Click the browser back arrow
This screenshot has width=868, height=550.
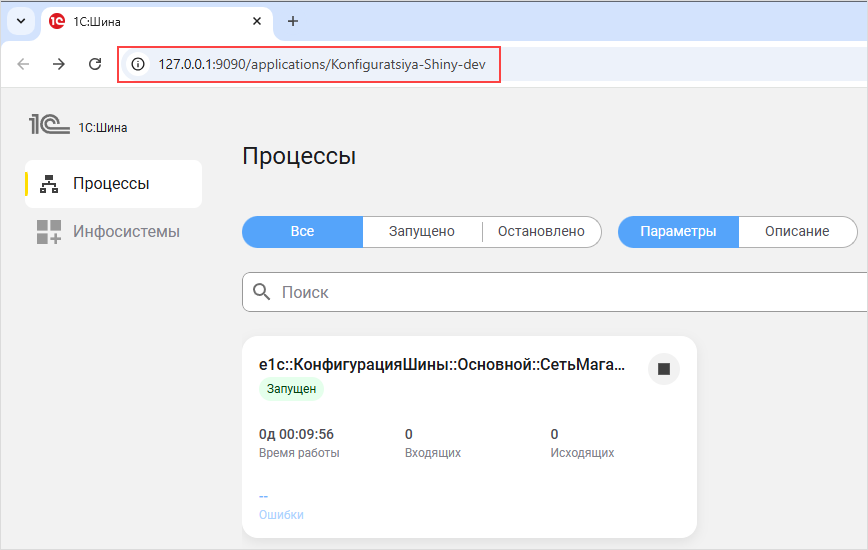coord(23,64)
